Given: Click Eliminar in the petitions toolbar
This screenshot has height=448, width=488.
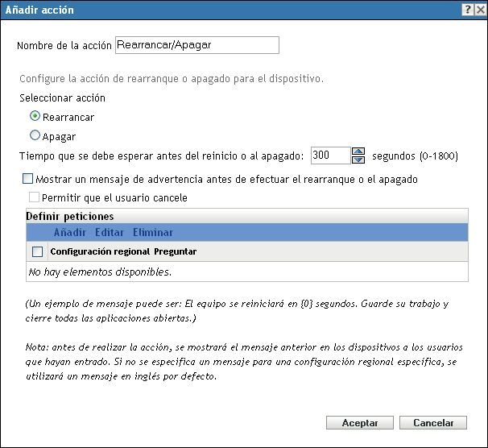Looking at the screenshot, I should pos(153,233).
